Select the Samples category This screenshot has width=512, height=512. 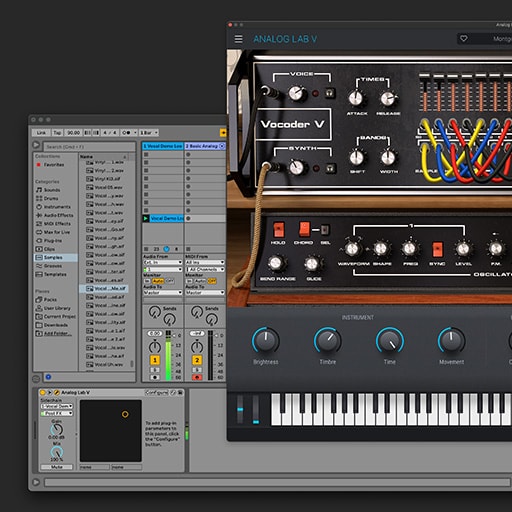tap(56, 257)
